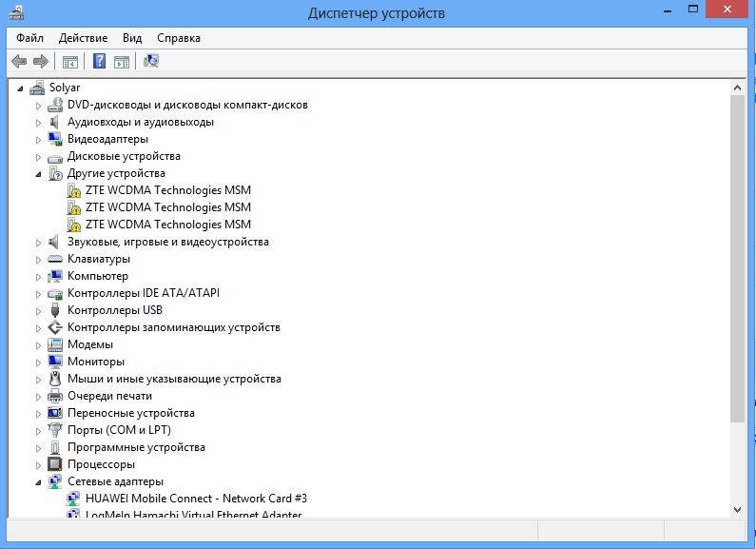Minimize the Диспетчер устройств window
The image size is (756, 549).
point(668,10)
